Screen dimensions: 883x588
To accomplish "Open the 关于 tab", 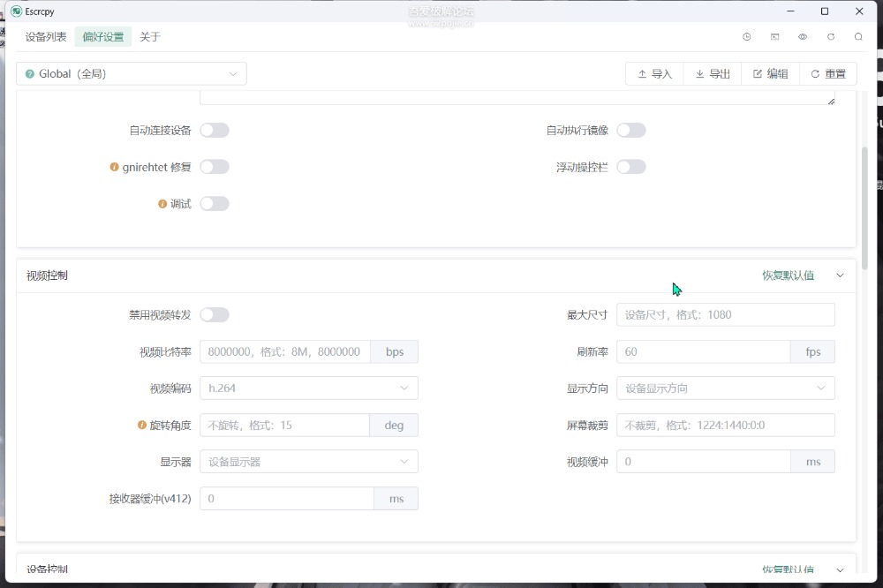I will click(150, 37).
